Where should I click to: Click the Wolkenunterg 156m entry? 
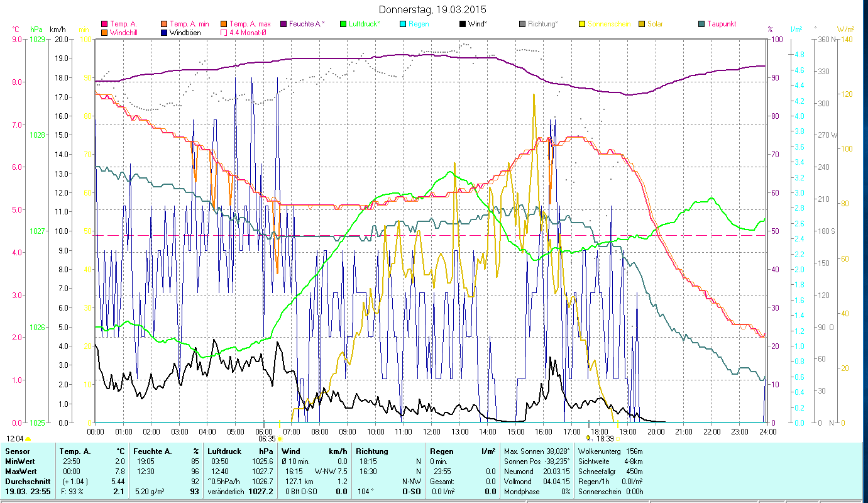610,451
